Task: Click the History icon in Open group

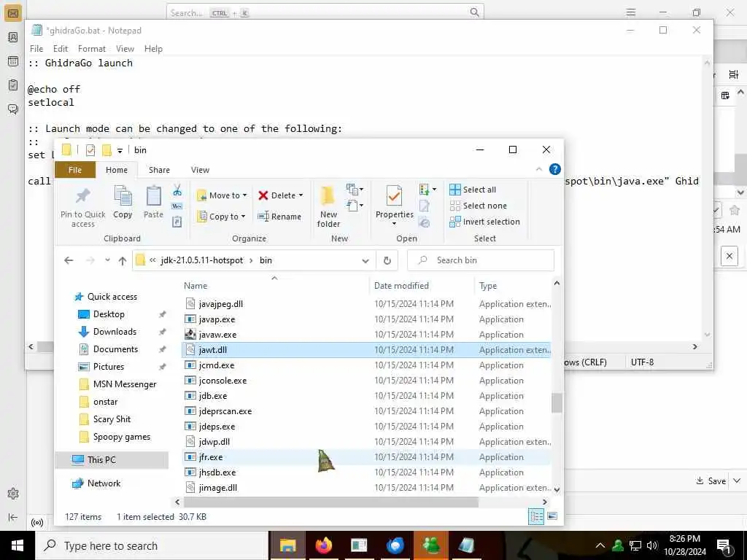Action: [x=424, y=222]
